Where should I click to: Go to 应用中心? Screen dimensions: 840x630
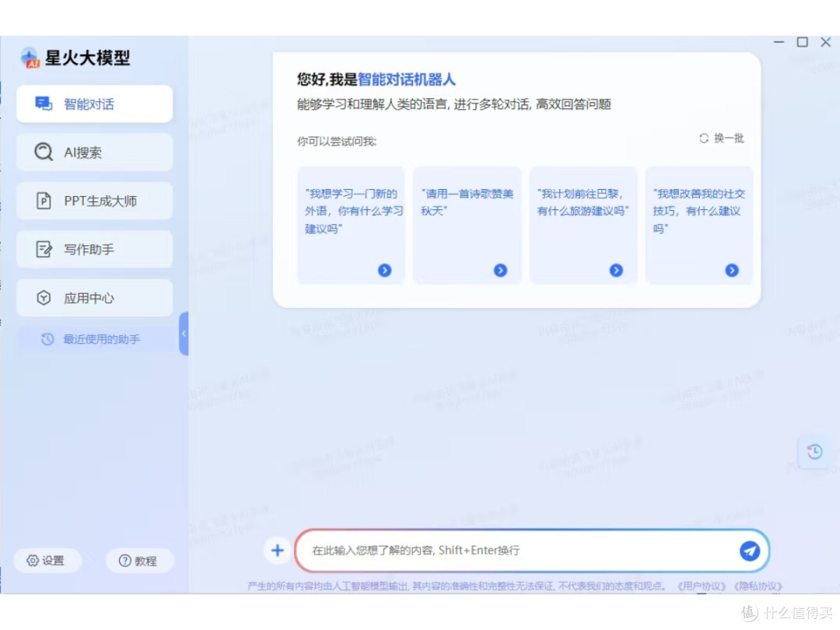point(94,298)
